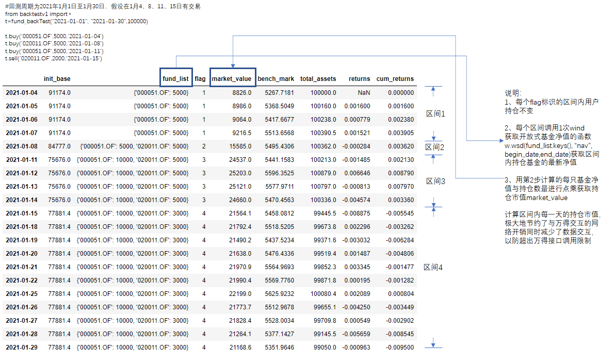Select the bench_mark column header
Viewport: 614px width, 364px height.
click(x=276, y=79)
